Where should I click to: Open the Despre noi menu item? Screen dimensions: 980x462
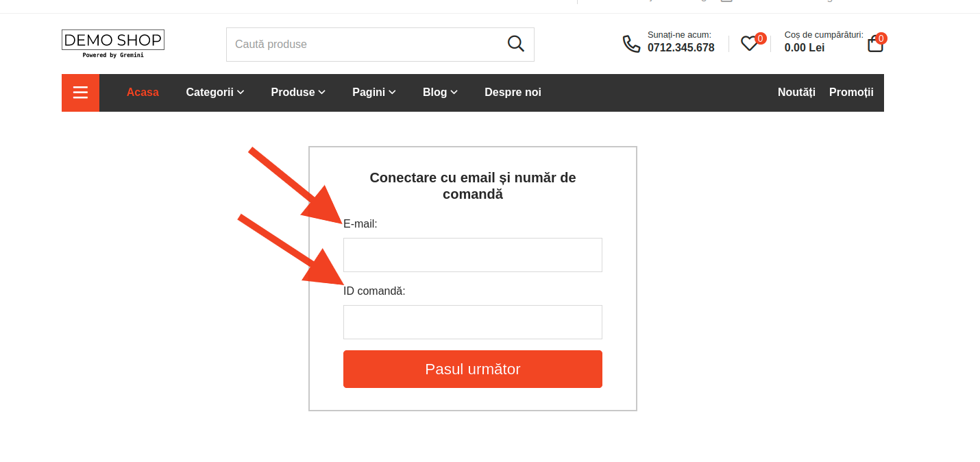[513, 93]
